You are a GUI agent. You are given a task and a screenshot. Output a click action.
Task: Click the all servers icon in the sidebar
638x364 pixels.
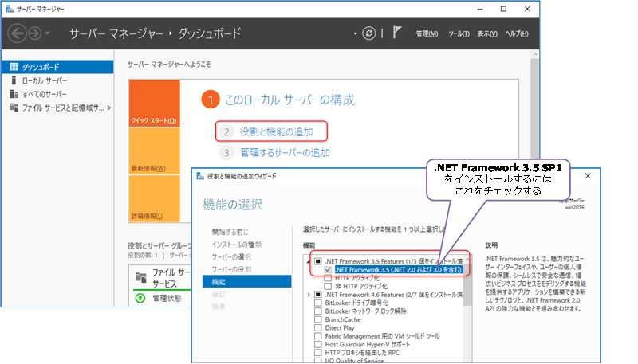14,94
